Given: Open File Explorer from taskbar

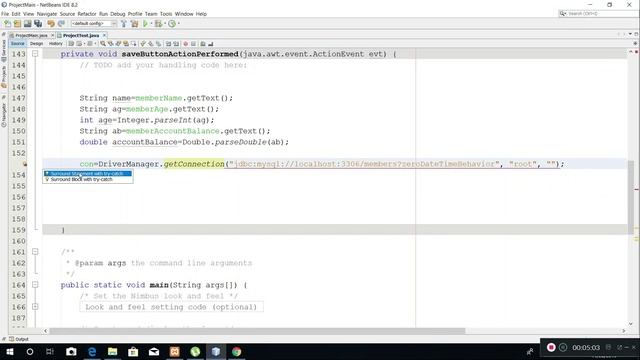Looking at the screenshot, I should point(113,351).
